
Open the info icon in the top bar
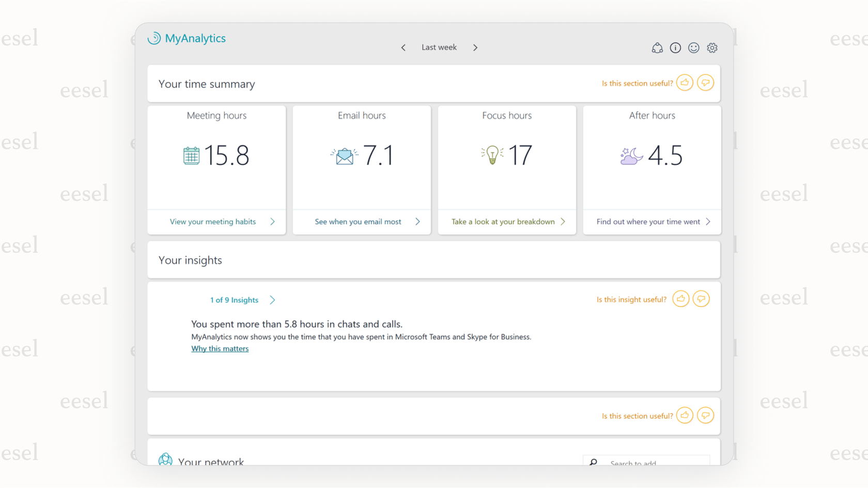pyautogui.click(x=675, y=48)
